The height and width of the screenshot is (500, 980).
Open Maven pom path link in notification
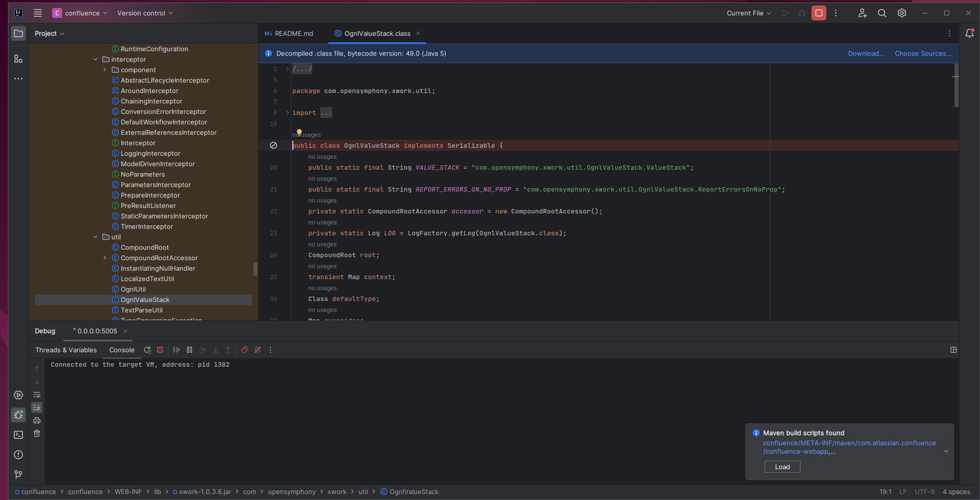coord(849,447)
